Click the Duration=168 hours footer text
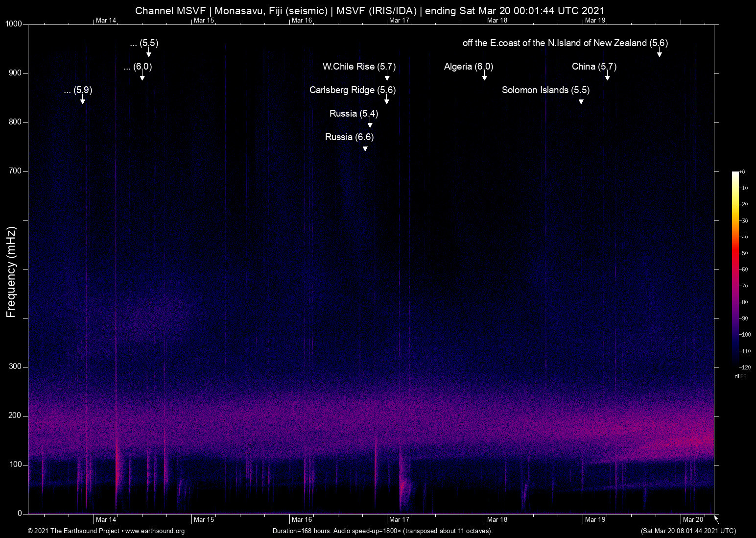Screen dimensions: 756x538 [382, 531]
